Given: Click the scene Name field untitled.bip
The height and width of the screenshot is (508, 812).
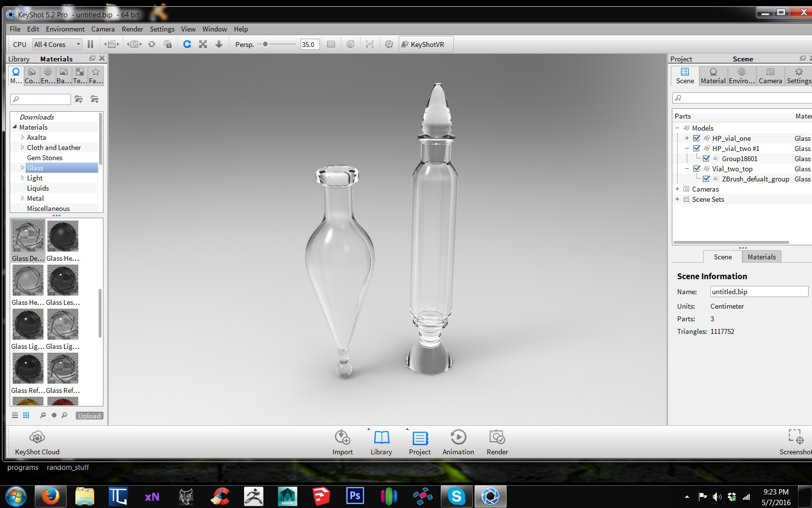Looking at the screenshot, I should (x=759, y=292).
